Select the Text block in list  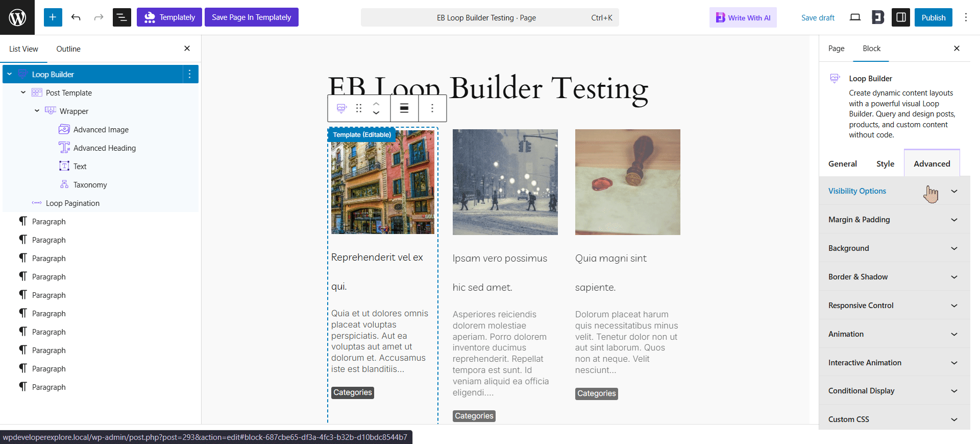(80, 167)
